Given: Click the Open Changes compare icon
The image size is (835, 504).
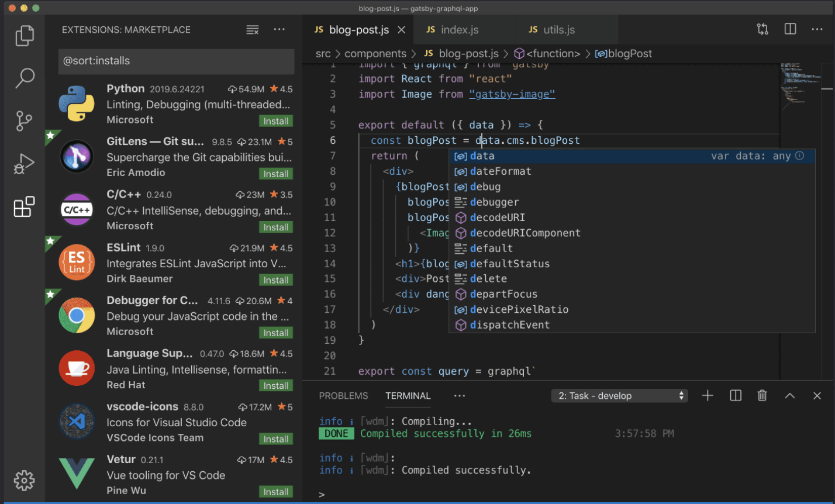Looking at the screenshot, I should click(x=762, y=29).
